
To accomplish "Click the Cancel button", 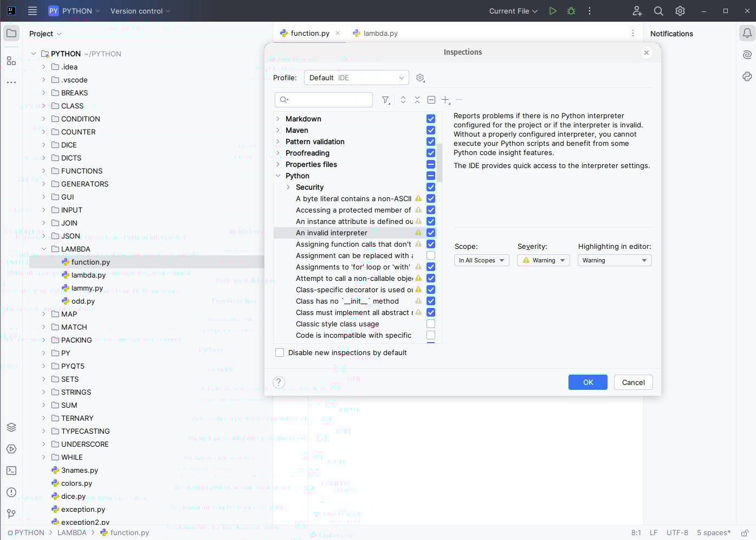I will 634,382.
